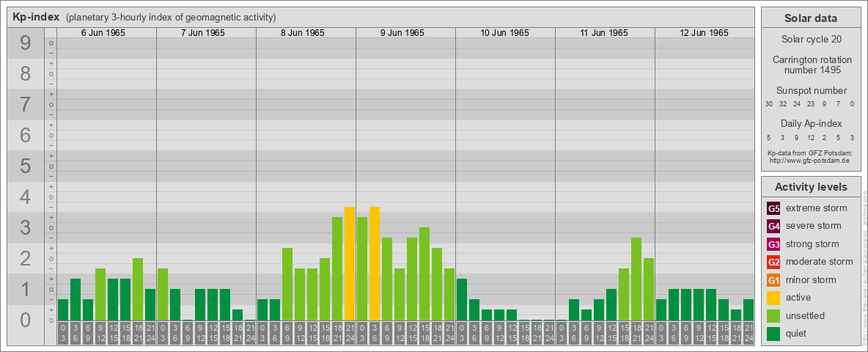Click the Kp scale number 5

coord(26,166)
